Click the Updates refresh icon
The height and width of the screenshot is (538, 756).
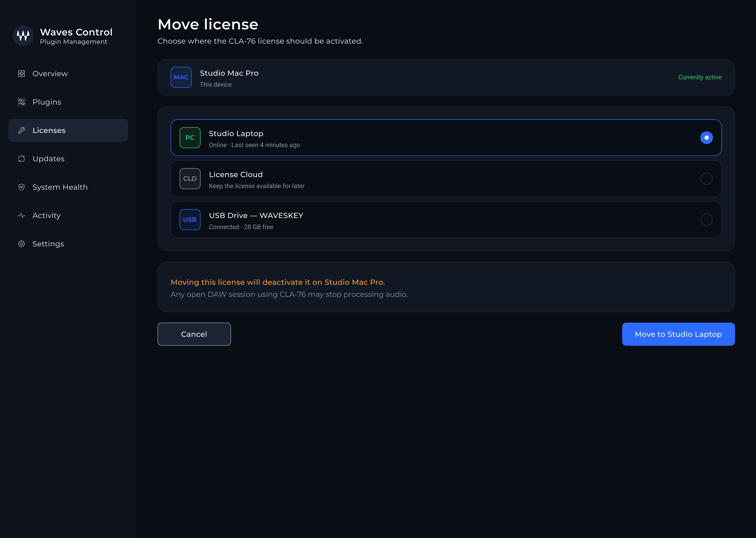22,159
